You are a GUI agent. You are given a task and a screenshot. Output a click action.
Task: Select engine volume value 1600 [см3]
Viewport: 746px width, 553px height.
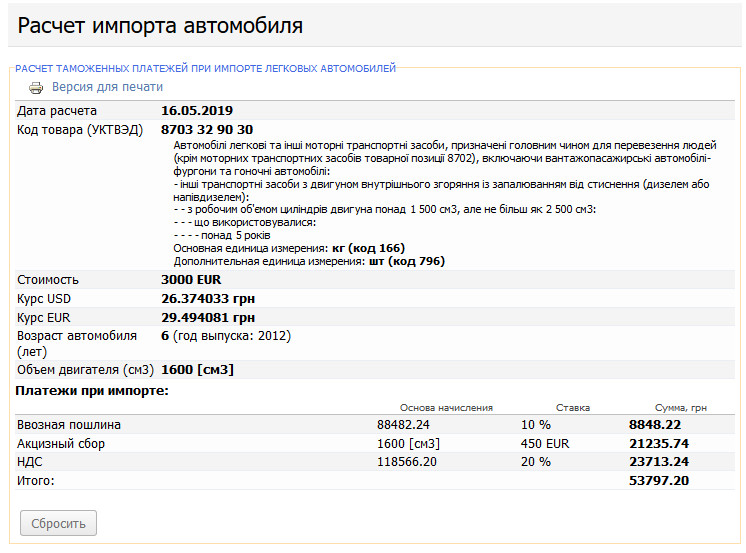click(197, 369)
